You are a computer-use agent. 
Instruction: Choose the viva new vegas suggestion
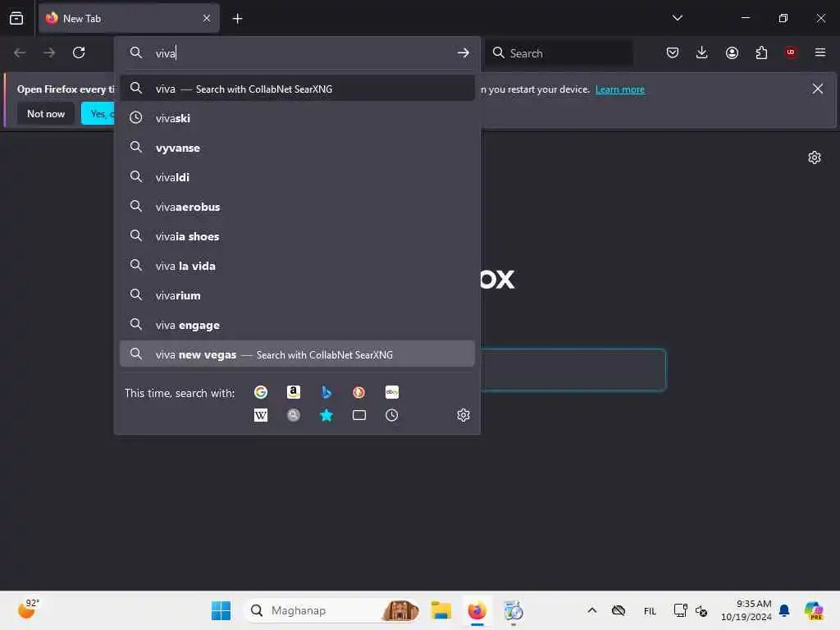[x=297, y=354]
